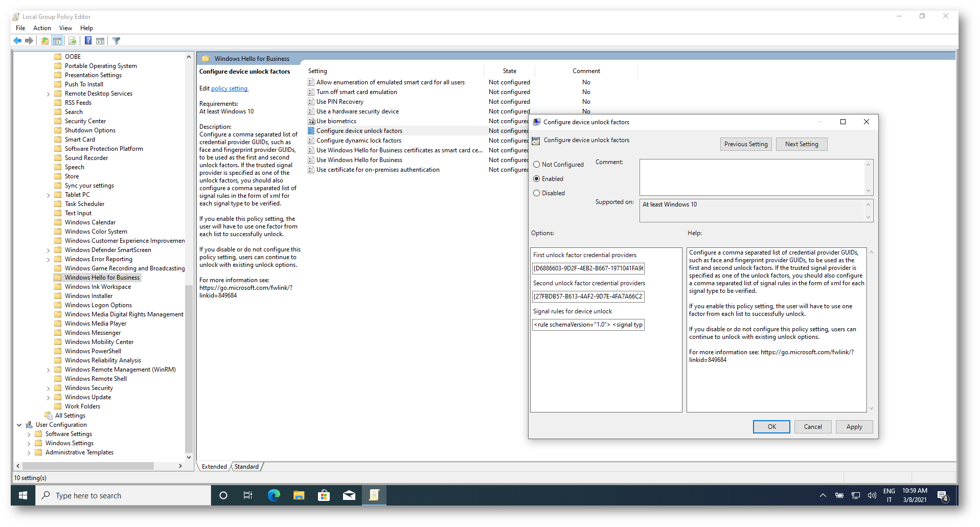Viewport: 980px width, 527px height.
Task: Expand Windows Remote Management (WinRM) node
Action: pyautogui.click(x=49, y=370)
